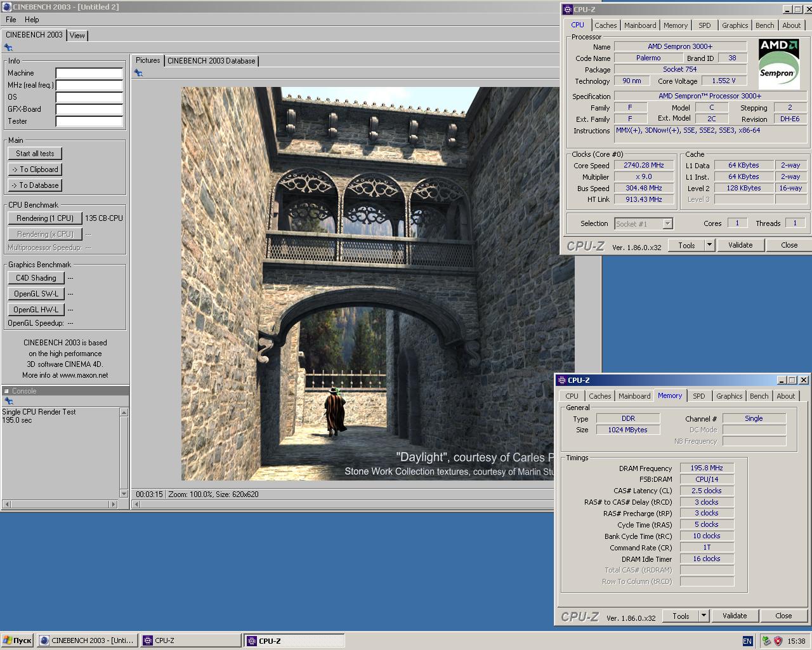The height and width of the screenshot is (650, 812).
Task: Expand Tools dropdown arrow in bottom CPU-Z
Action: point(704,616)
